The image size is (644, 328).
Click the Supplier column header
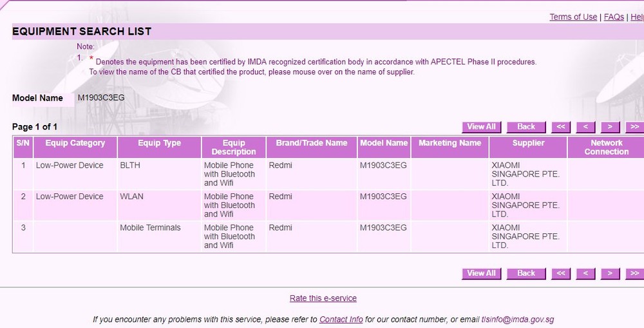click(x=528, y=147)
